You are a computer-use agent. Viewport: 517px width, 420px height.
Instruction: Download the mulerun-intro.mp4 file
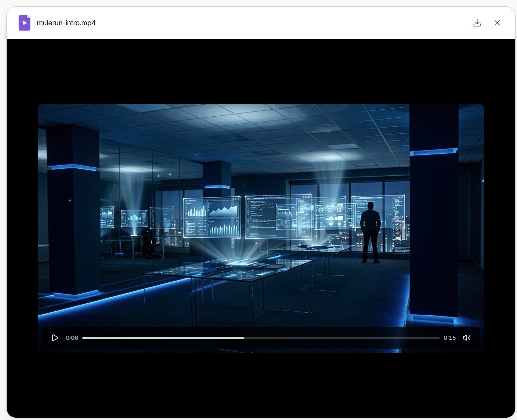pyautogui.click(x=477, y=23)
